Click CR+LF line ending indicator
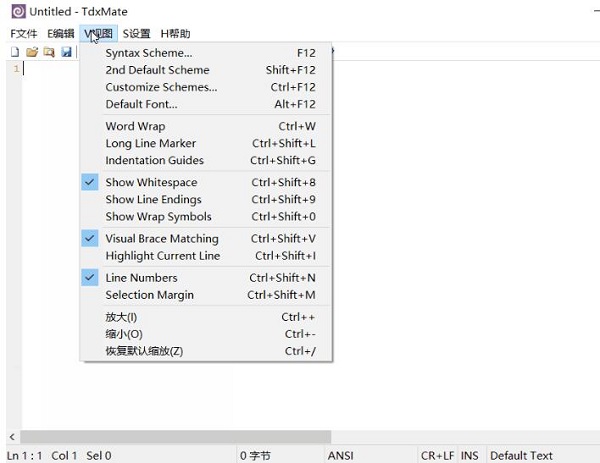The width and height of the screenshot is (600, 463). pos(437,456)
